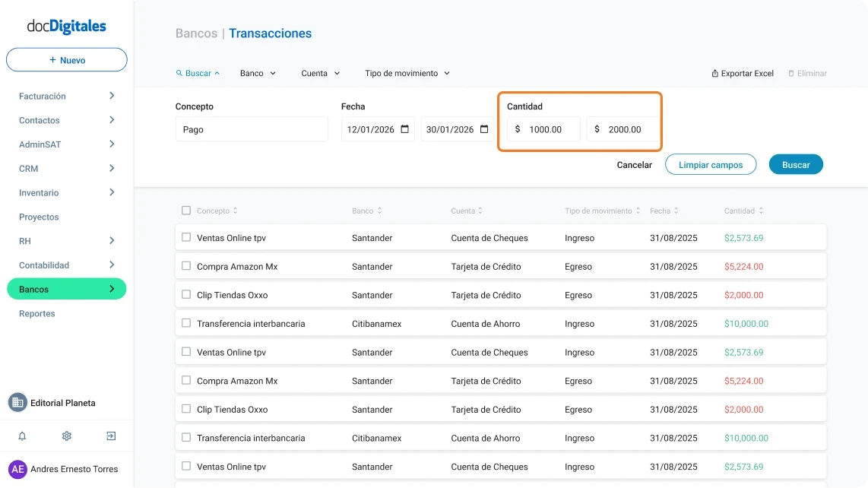The image size is (868, 488).
Task: Open notifications via the bell icon
Action: point(22,436)
